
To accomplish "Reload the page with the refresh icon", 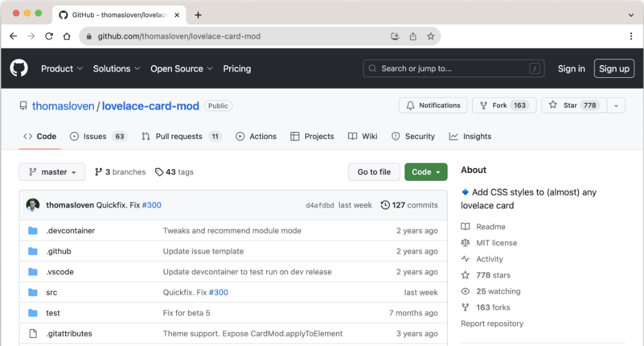I will click(49, 36).
